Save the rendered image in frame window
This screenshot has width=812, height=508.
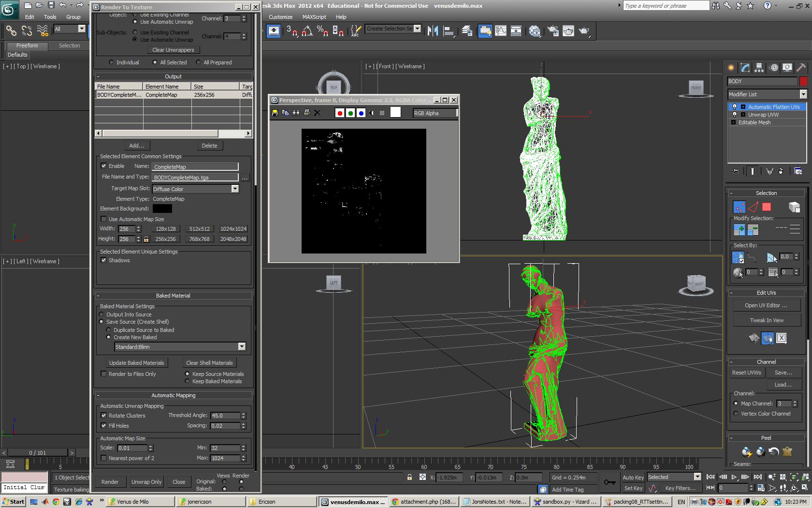pos(275,113)
